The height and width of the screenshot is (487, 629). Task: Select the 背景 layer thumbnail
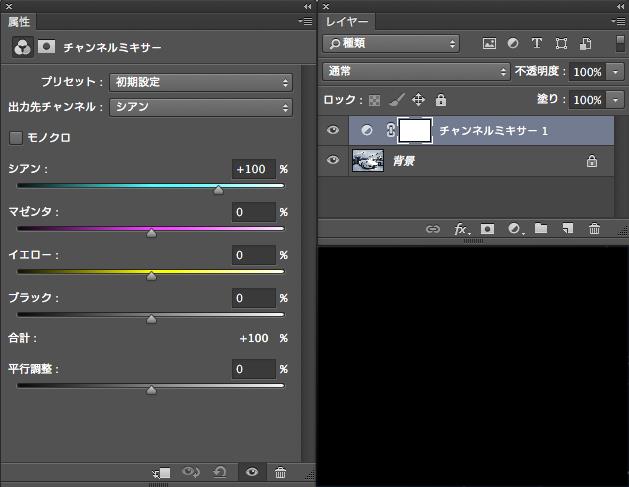368,160
